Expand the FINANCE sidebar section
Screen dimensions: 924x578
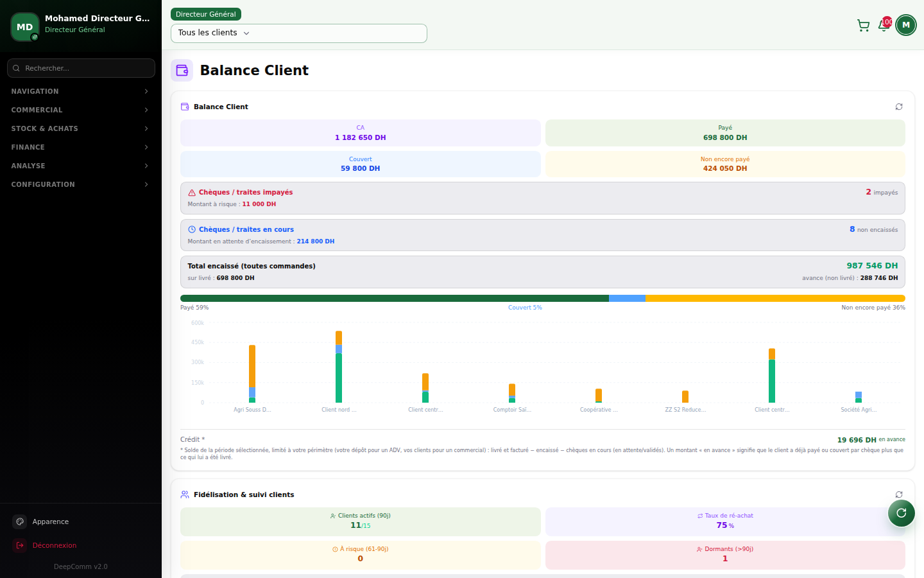pos(81,147)
